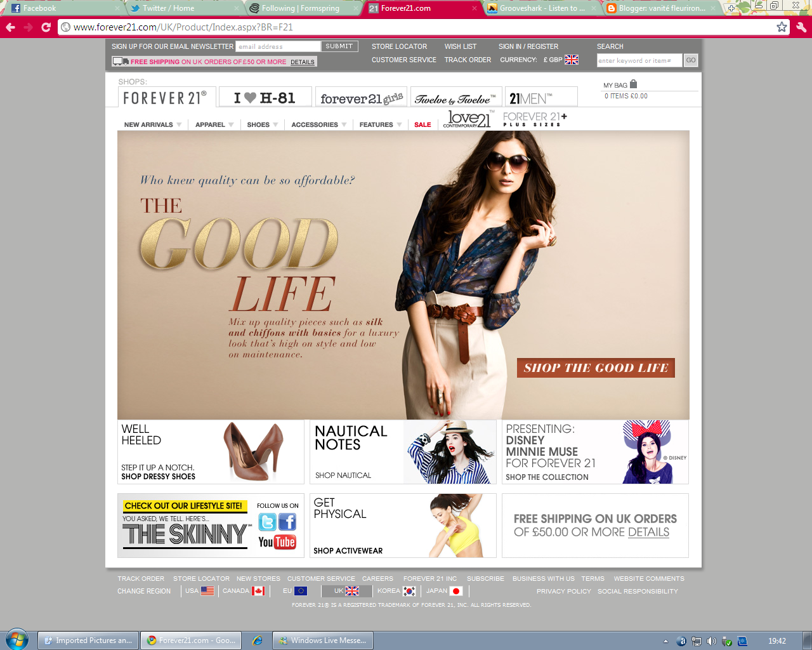Image resolution: width=812 pixels, height=650 pixels.
Task: Switch to the Grooveshark tab
Action: (542, 8)
